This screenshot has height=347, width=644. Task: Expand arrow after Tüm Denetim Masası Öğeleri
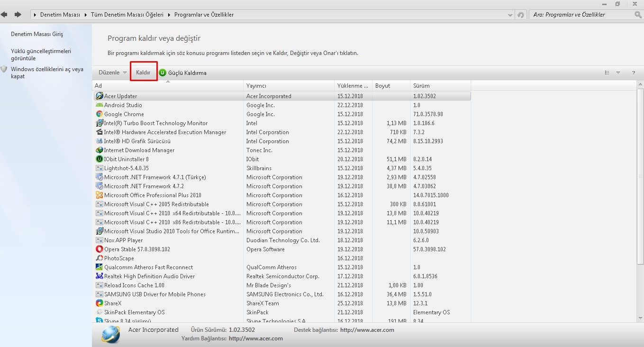coord(168,15)
